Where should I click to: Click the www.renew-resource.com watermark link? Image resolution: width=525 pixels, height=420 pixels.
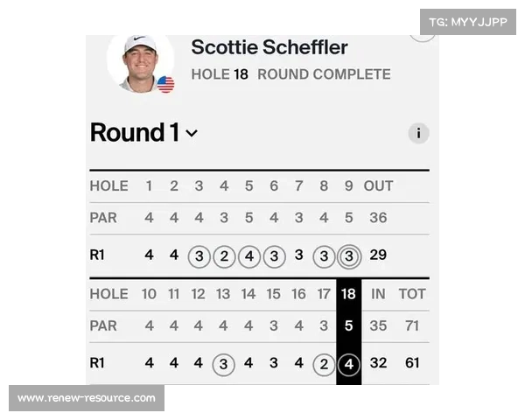point(87,398)
